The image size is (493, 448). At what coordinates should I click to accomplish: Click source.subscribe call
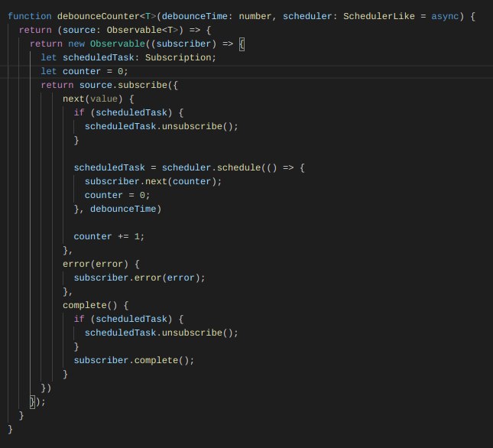pos(123,85)
